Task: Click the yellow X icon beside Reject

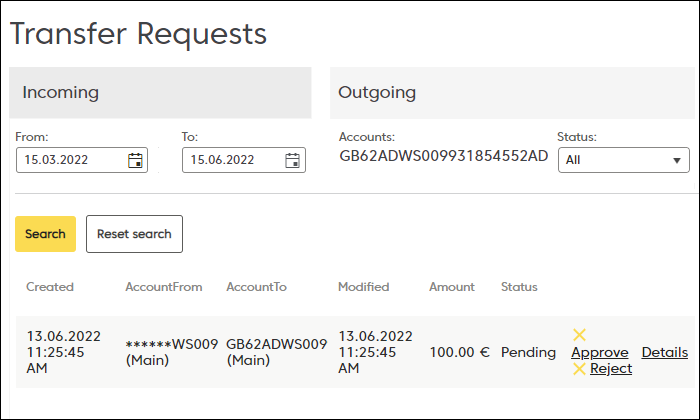Action: pos(579,369)
